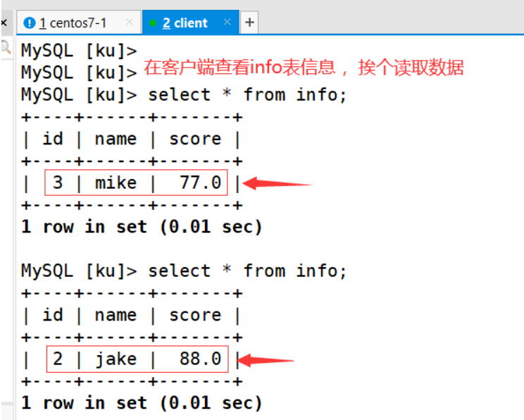The height and width of the screenshot is (420, 524).
Task: Click the last "1 row in set (0.01 sec)" line
Action: point(142,403)
